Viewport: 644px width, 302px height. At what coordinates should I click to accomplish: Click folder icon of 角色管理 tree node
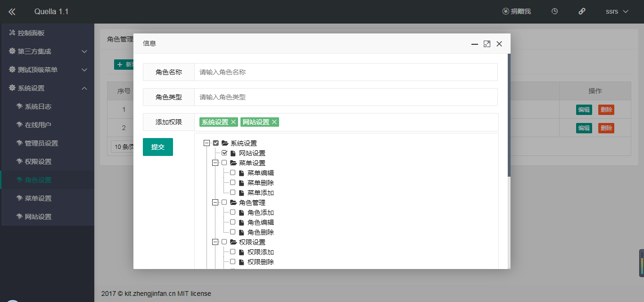(233, 203)
